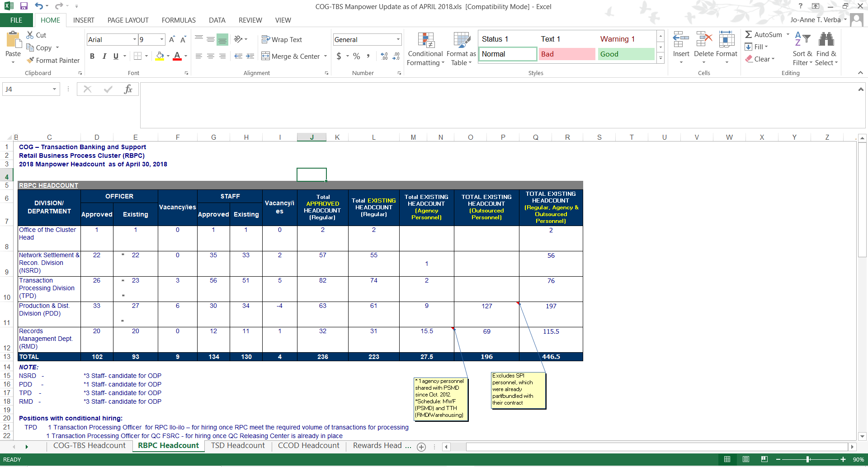Switch to PAGE LAYOUT ribbon tab
This screenshot has width=868, height=467.
[x=128, y=20]
